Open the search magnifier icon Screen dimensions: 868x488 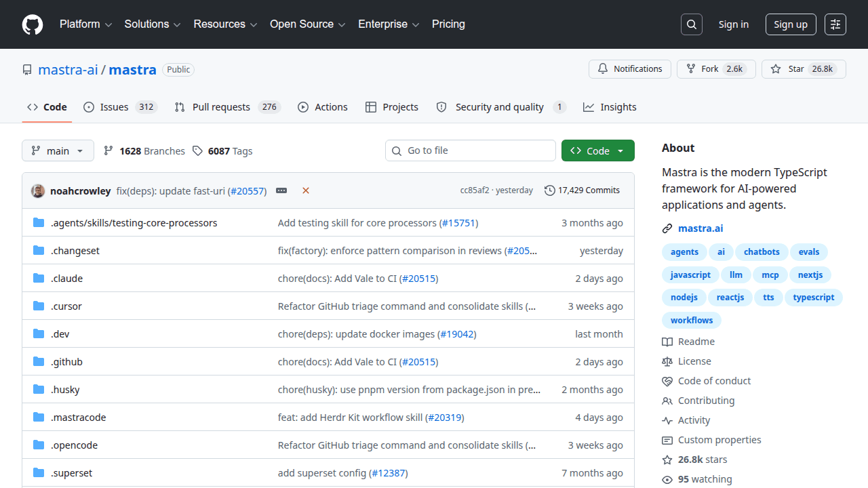[691, 24]
